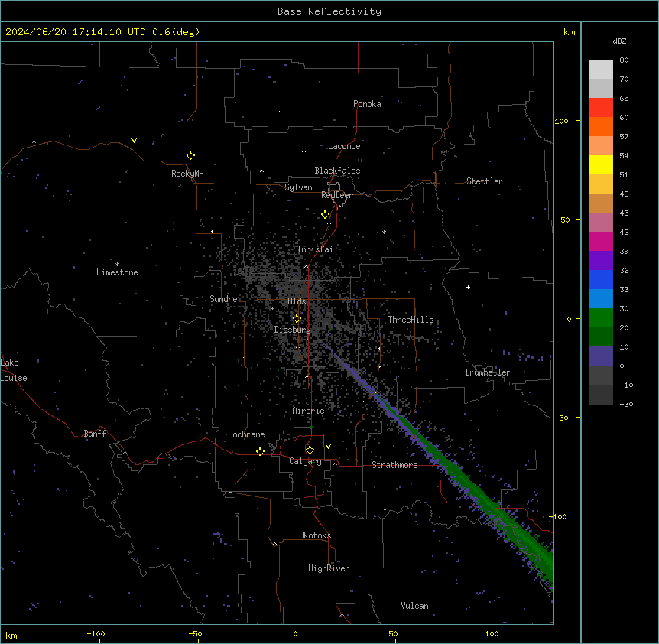Click the Lake Louise map label
The image size is (659, 644).
14,370
